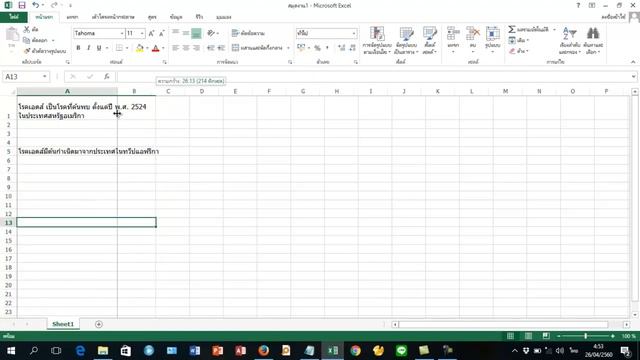Click the AutoSum sigma button
640x360 pixels.
tap(528, 29)
